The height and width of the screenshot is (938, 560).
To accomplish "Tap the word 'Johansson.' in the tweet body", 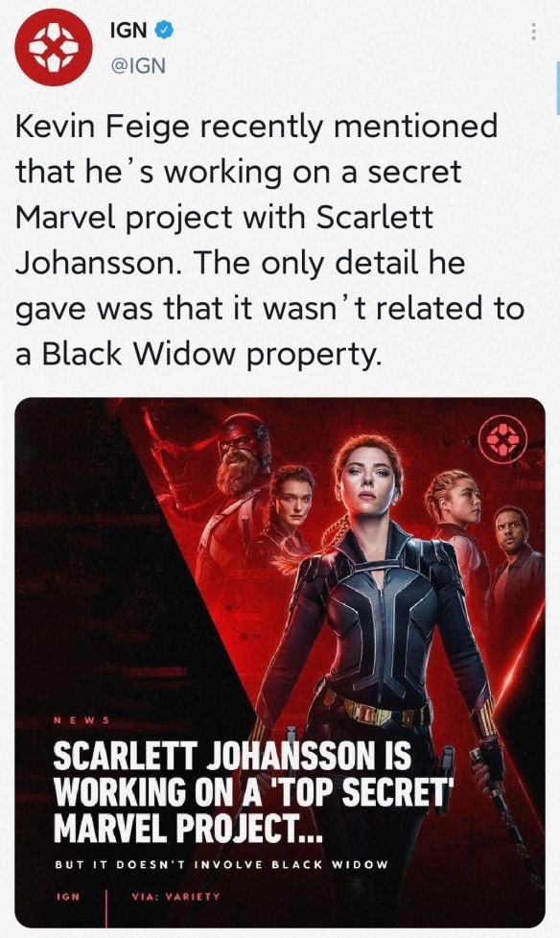I will tap(99, 263).
